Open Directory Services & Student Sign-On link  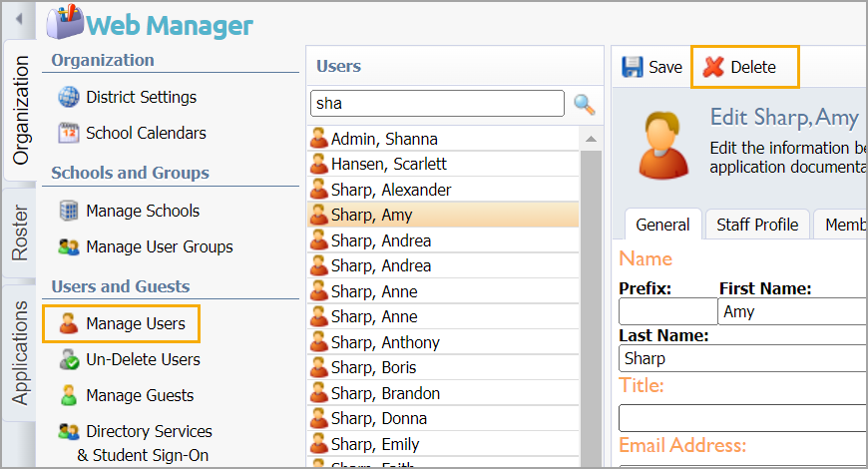(x=144, y=443)
